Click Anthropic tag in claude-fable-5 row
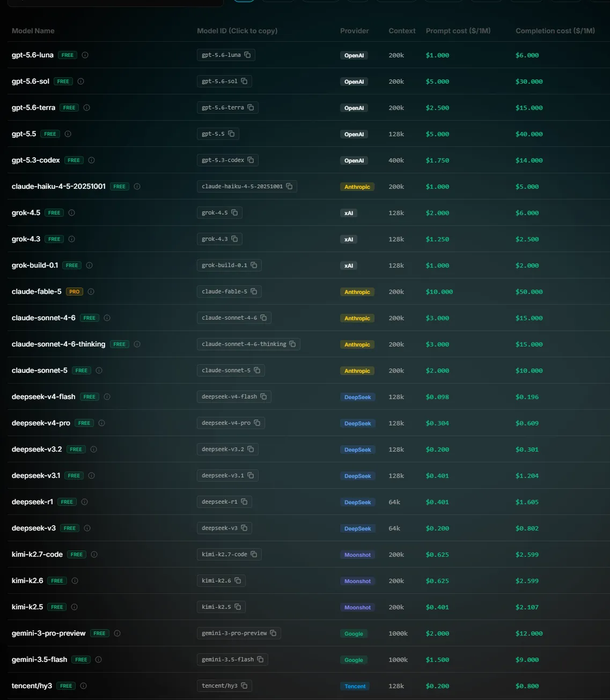The height and width of the screenshot is (700, 610). pyautogui.click(x=357, y=292)
